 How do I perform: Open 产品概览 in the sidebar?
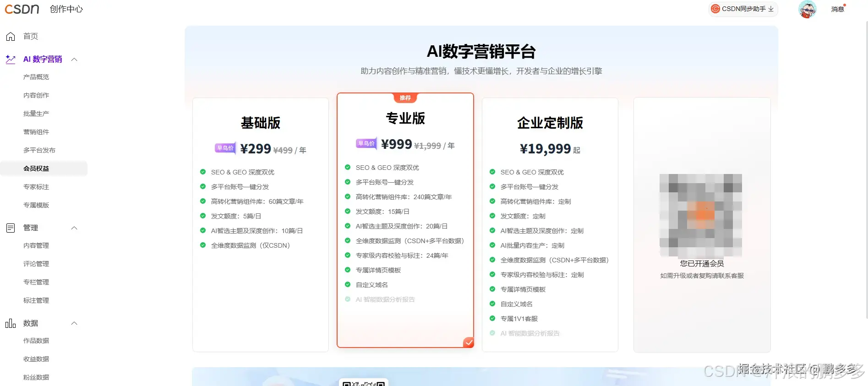(x=36, y=77)
